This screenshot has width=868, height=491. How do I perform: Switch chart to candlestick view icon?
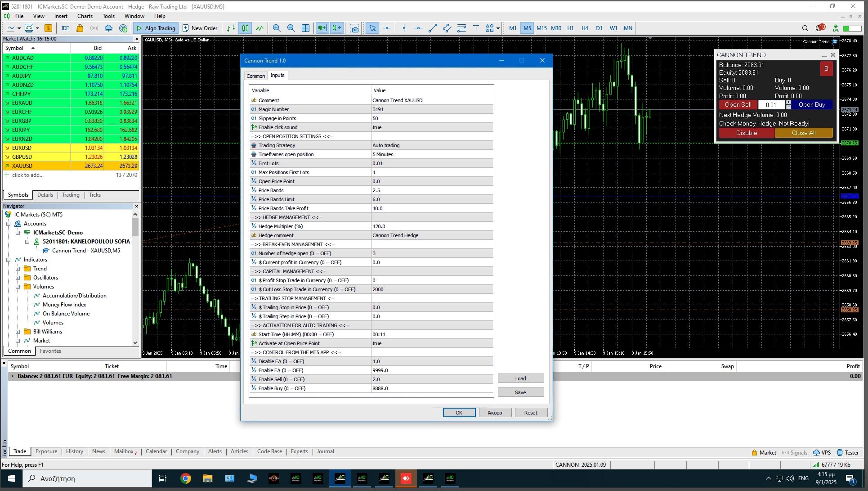245,28
